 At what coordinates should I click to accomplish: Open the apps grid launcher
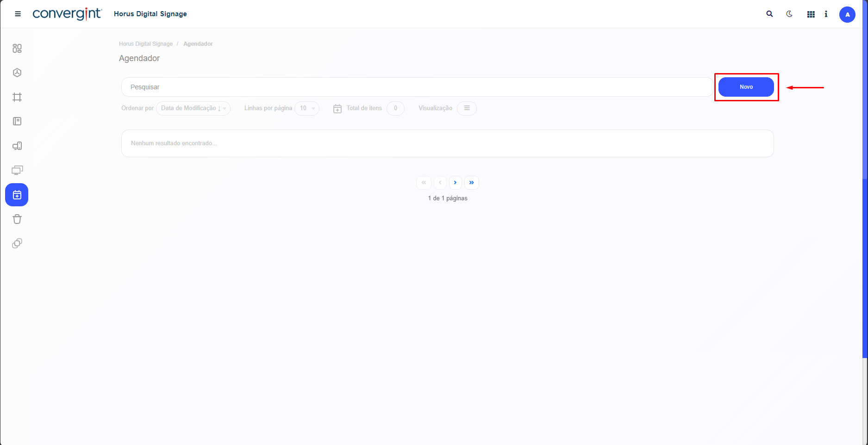click(x=811, y=14)
